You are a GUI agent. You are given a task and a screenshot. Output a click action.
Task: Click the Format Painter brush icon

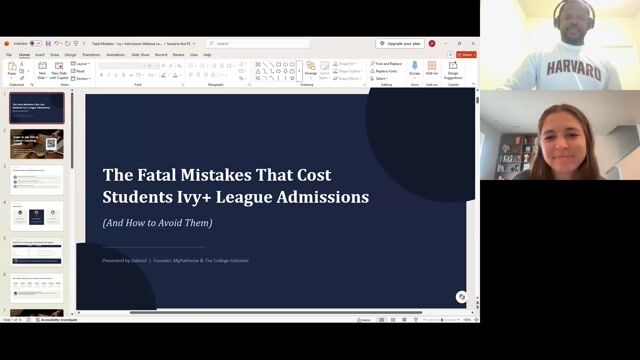tap(22, 78)
